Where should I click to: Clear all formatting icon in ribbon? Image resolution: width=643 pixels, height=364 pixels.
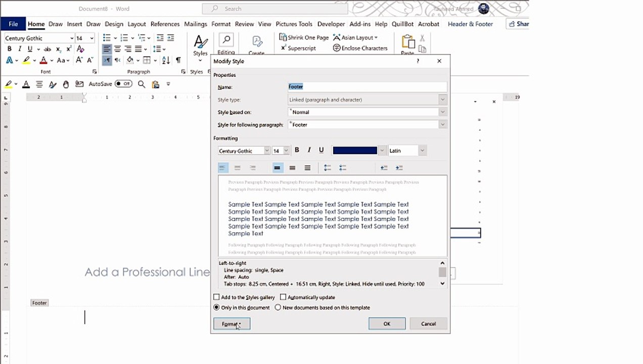(x=80, y=49)
